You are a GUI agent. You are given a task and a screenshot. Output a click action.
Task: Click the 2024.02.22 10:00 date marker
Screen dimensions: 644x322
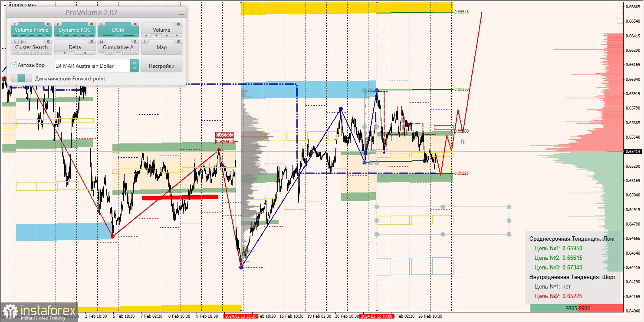377,316
